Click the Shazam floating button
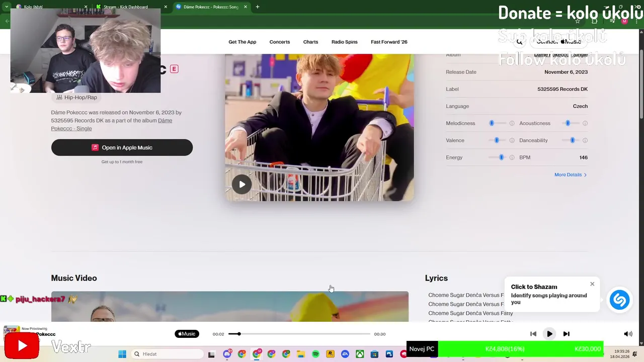 [x=619, y=300]
